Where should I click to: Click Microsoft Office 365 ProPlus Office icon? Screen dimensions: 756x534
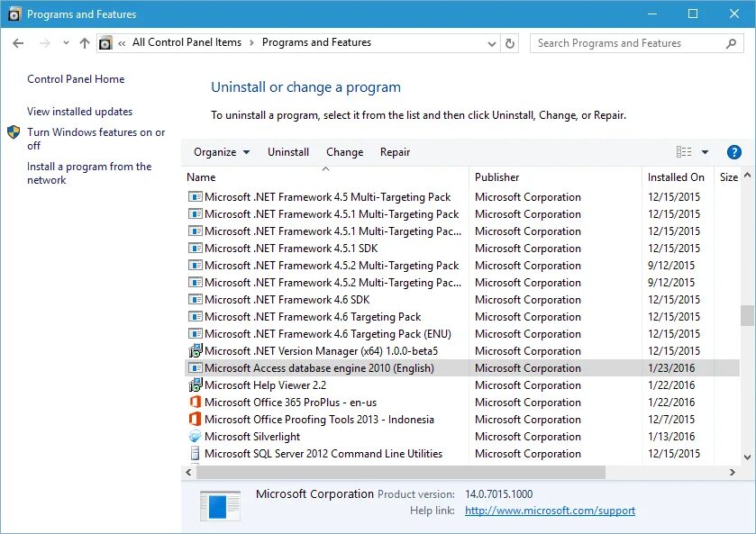click(x=195, y=403)
